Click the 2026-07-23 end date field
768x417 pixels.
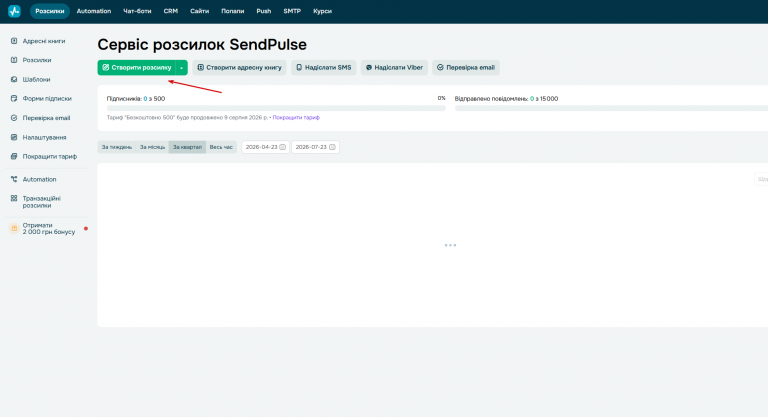315,147
